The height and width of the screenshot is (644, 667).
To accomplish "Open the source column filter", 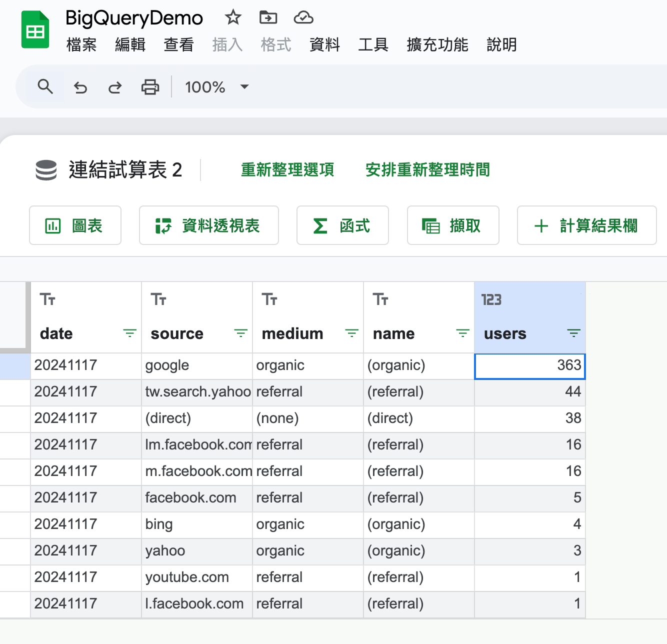I will point(241,333).
